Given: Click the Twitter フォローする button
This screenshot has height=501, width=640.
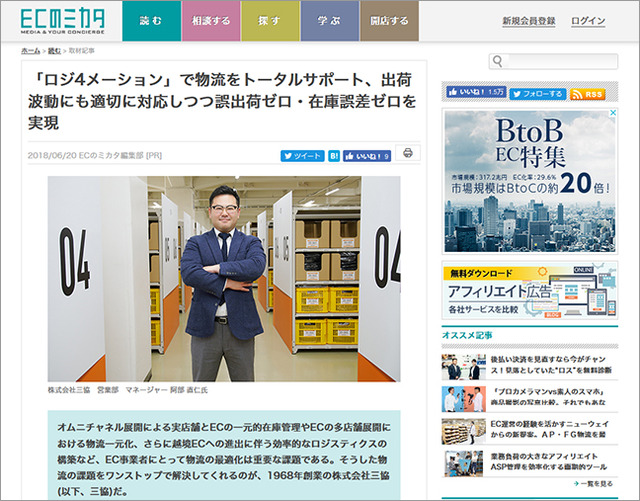Looking at the screenshot, I should 538,94.
